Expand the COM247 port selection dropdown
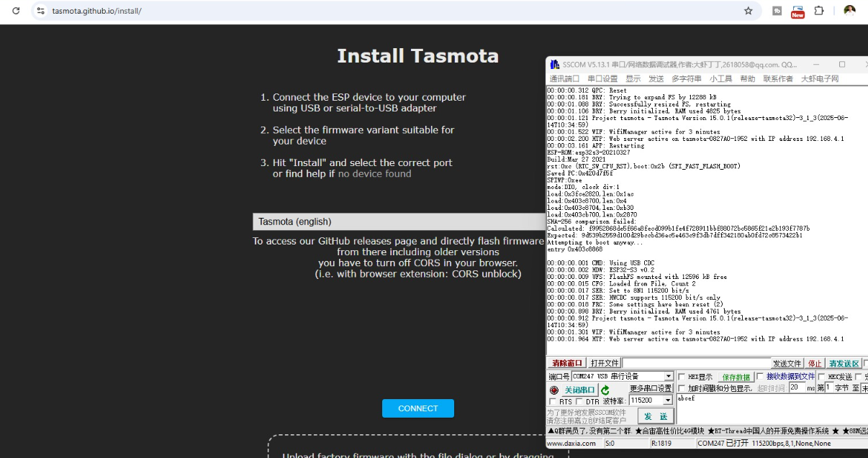Screen dimensions: 868x458 tap(669, 376)
